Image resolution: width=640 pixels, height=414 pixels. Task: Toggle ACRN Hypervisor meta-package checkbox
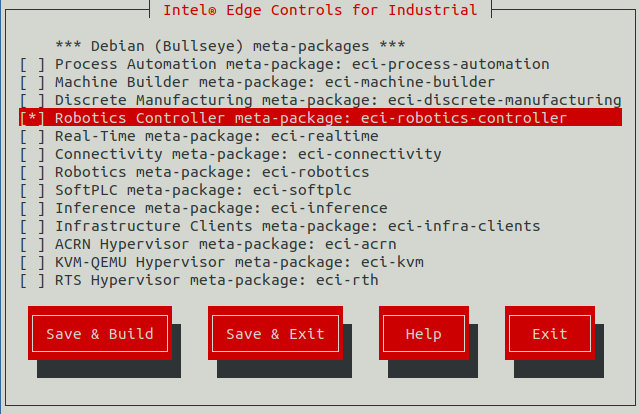pos(33,244)
